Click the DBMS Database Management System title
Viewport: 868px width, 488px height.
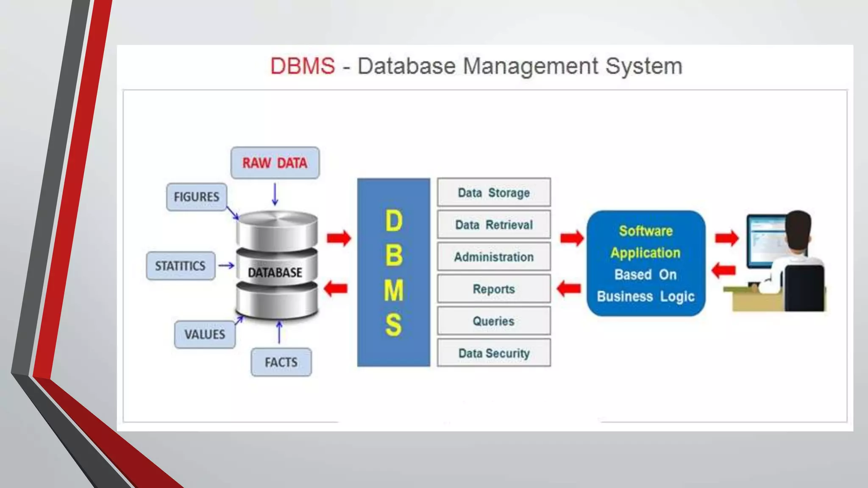476,67
